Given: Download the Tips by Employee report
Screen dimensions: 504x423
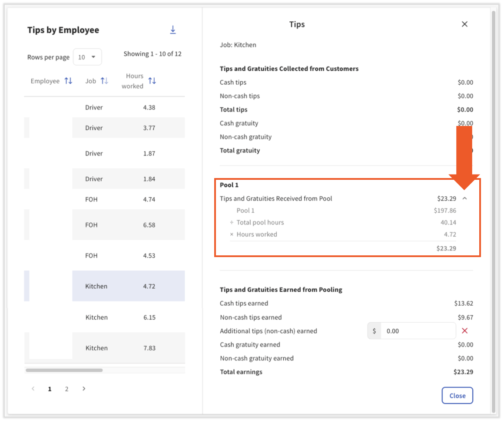Looking at the screenshot, I should pyautogui.click(x=173, y=30).
